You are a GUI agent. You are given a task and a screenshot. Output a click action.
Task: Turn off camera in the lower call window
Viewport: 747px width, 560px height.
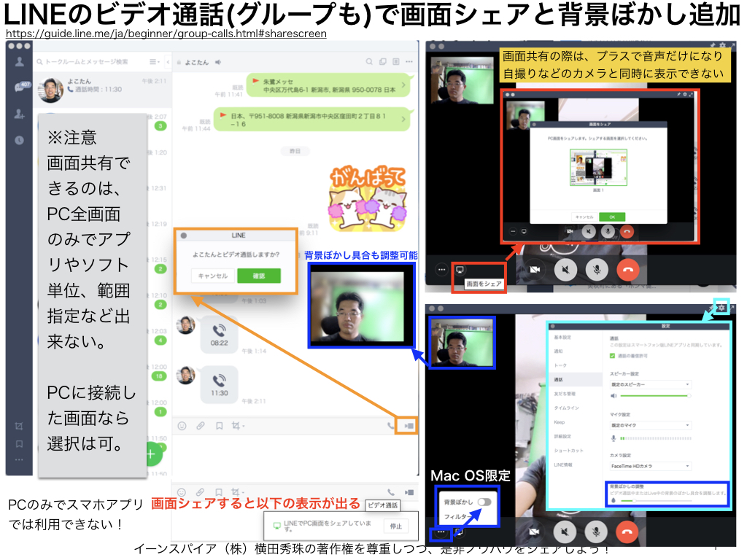pyautogui.click(x=534, y=533)
